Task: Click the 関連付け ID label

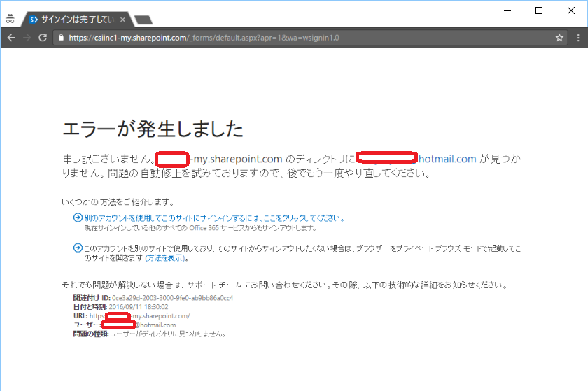Action: point(92,298)
